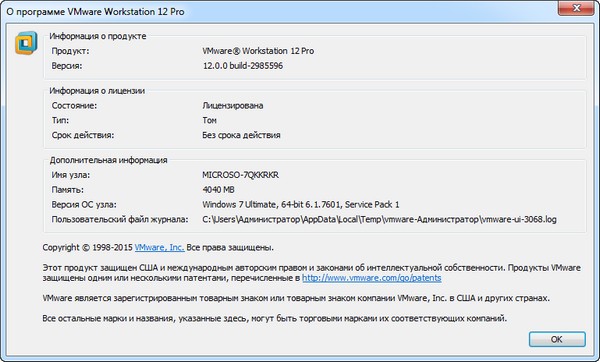Click the log file path vmware-ui-3068.log
The width and height of the screenshot is (600, 362).
coord(379,220)
